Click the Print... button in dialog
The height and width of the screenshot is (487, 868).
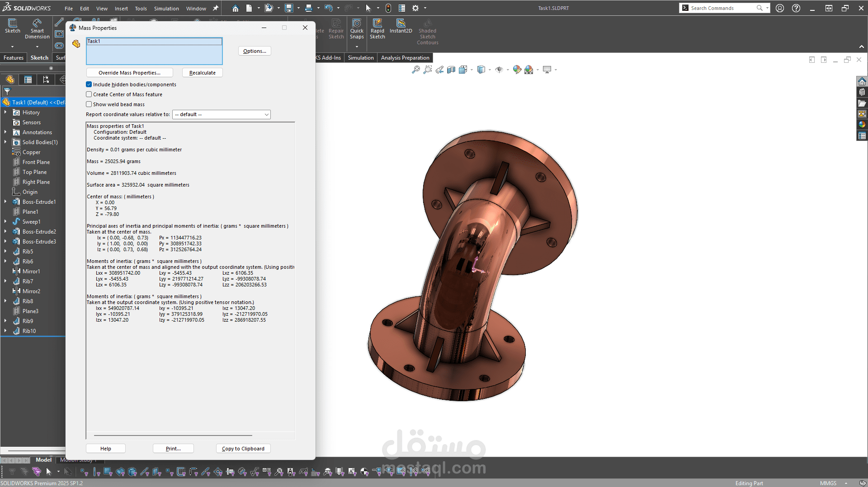173,449
